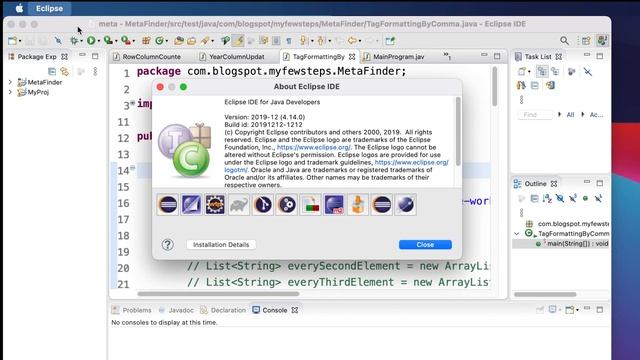This screenshot has height=360, width=640.
Task: Toggle Hide Fields in Outline view
Action: click(x=560, y=199)
